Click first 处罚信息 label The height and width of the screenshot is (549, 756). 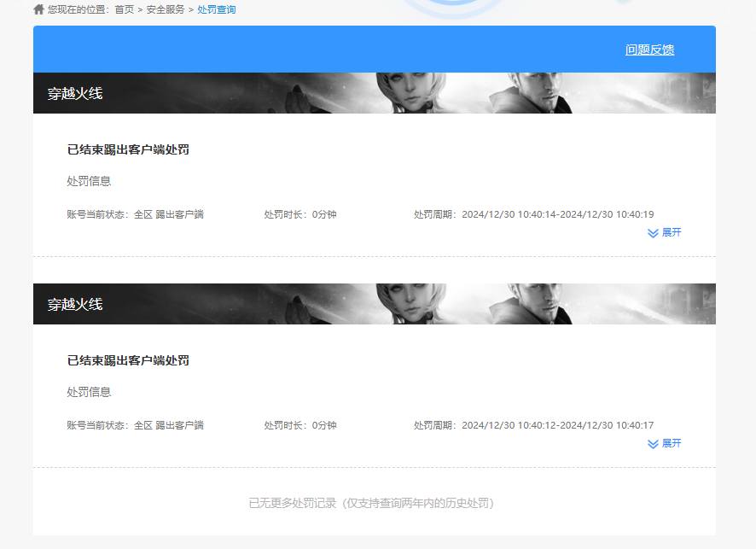89,181
